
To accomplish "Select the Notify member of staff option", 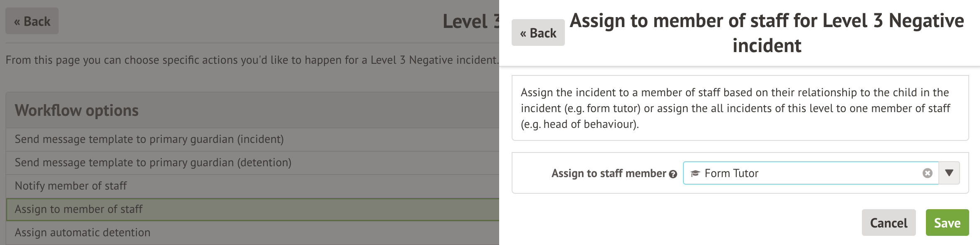I will [x=71, y=186].
